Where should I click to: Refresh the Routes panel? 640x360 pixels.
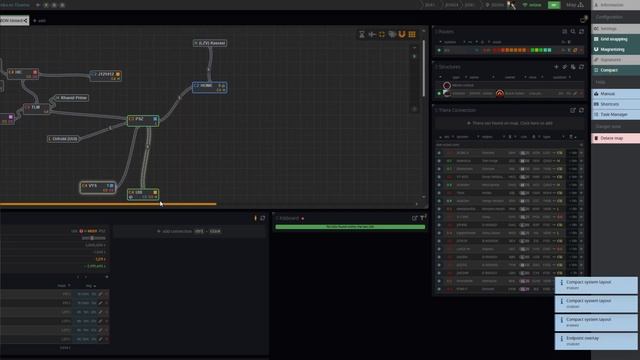[x=582, y=31]
